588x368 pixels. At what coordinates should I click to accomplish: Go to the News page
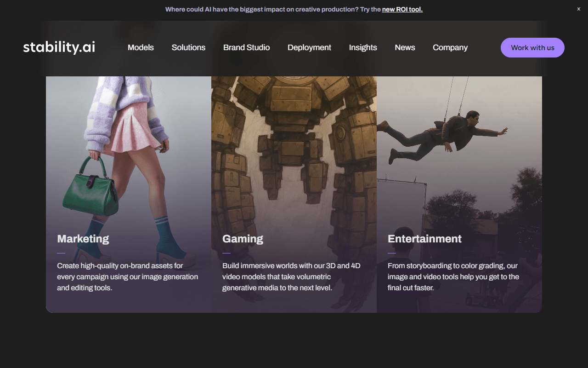click(405, 47)
